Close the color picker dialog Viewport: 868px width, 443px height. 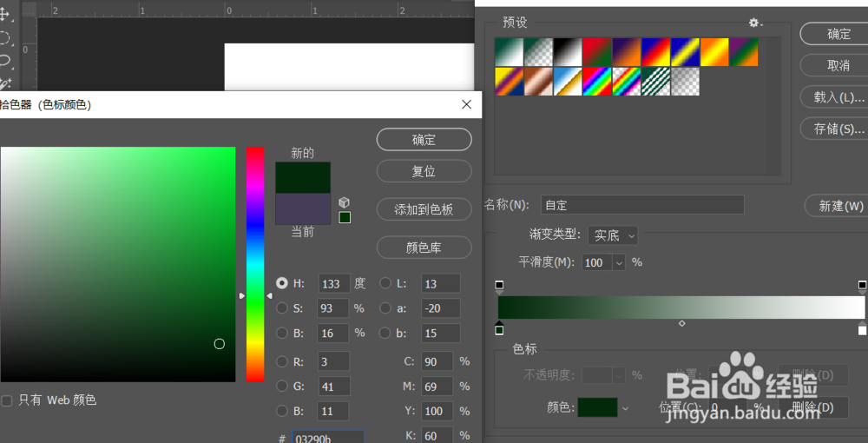tap(467, 104)
